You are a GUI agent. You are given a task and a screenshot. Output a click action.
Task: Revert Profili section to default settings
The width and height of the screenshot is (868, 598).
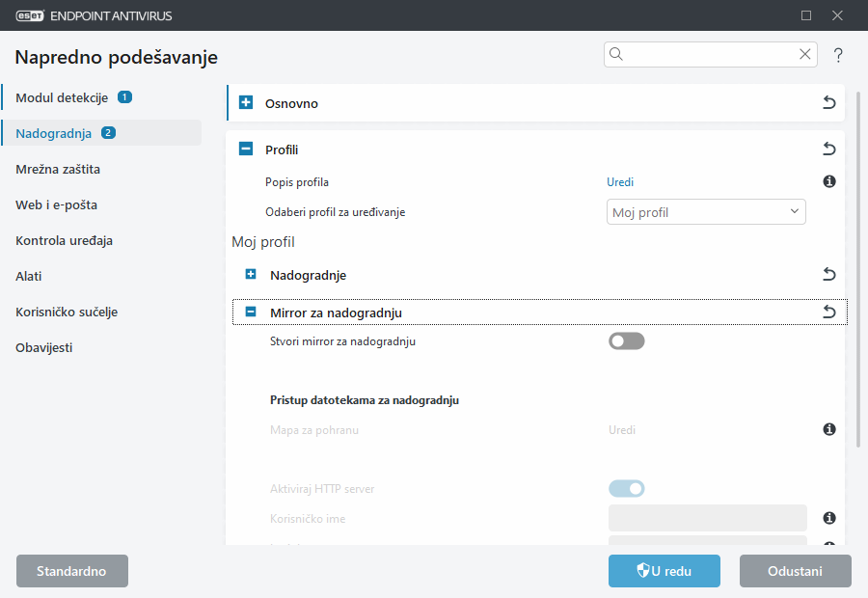pyautogui.click(x=828, y=149)
